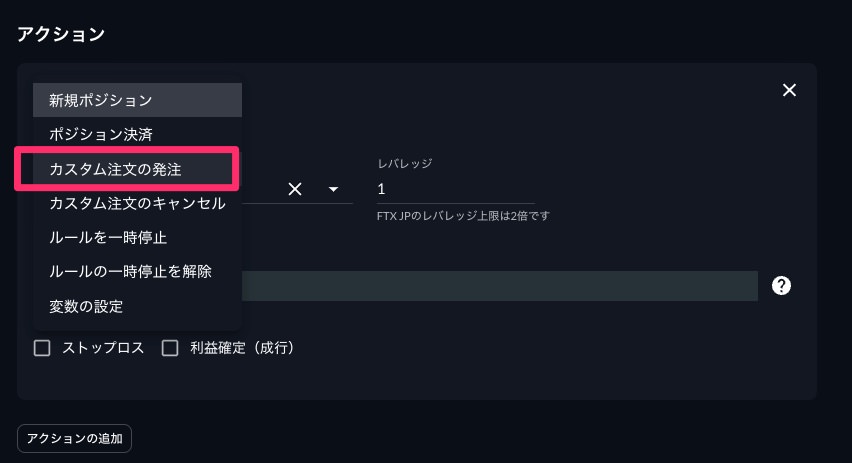Pick カスタム注文のキャンセル option
Image resolution: width=852 pixels, height=463 pixels.
pyautogui.click(x=137, y=203)
